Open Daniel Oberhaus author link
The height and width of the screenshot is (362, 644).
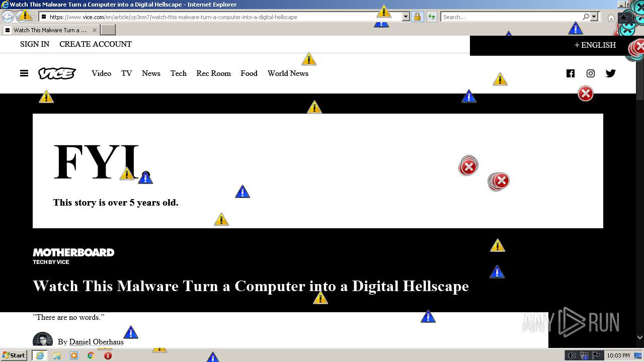(96, 342)
